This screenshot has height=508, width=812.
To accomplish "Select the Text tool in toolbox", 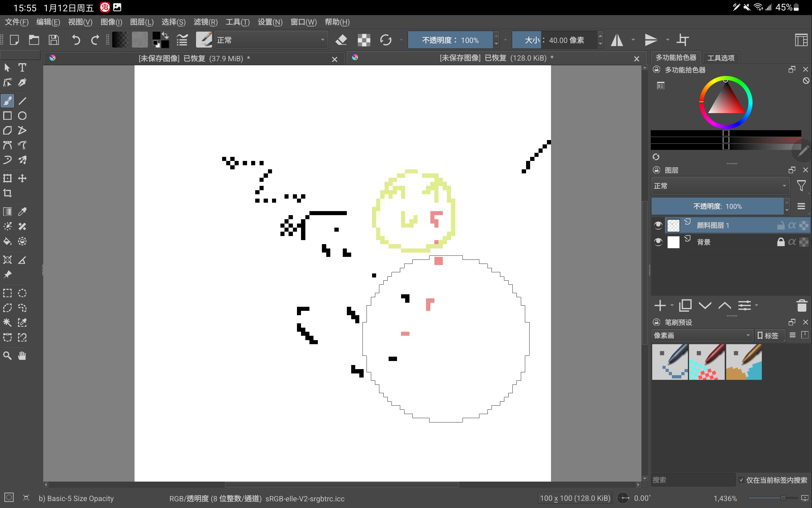I will (22, 68).
